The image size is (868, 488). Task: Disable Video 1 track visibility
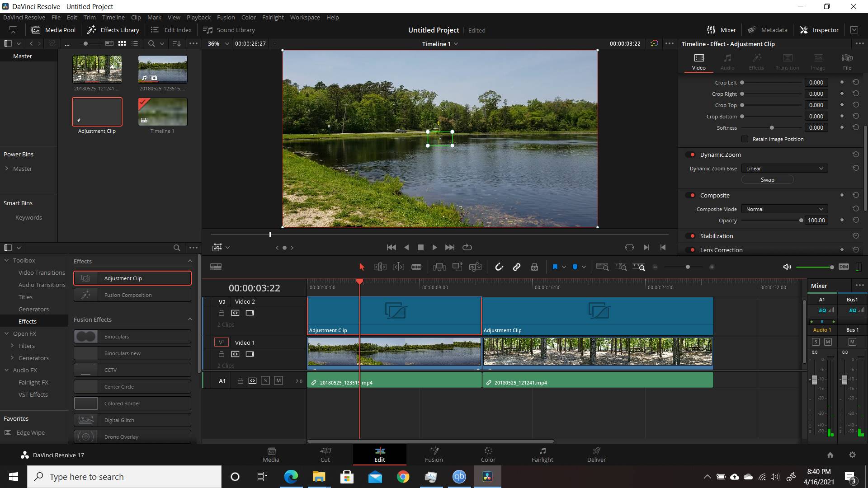[250, 354]
